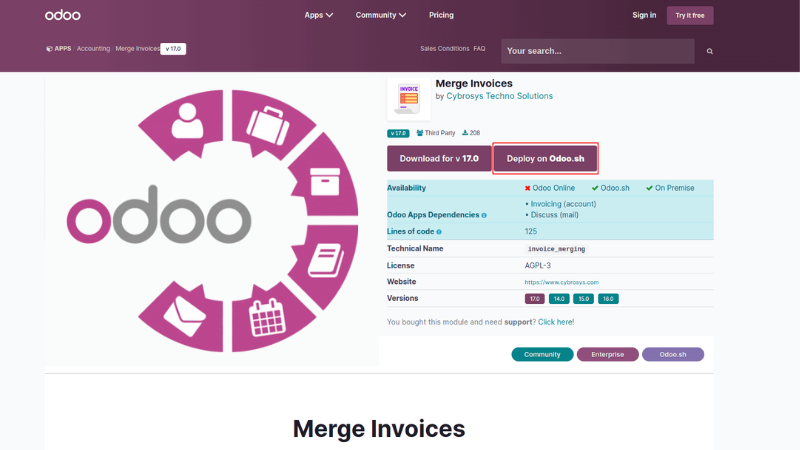The height and width of the screenshot is (450, 800).
Task: Select the 125 lines of code value
Action: (x=531, y=231)
